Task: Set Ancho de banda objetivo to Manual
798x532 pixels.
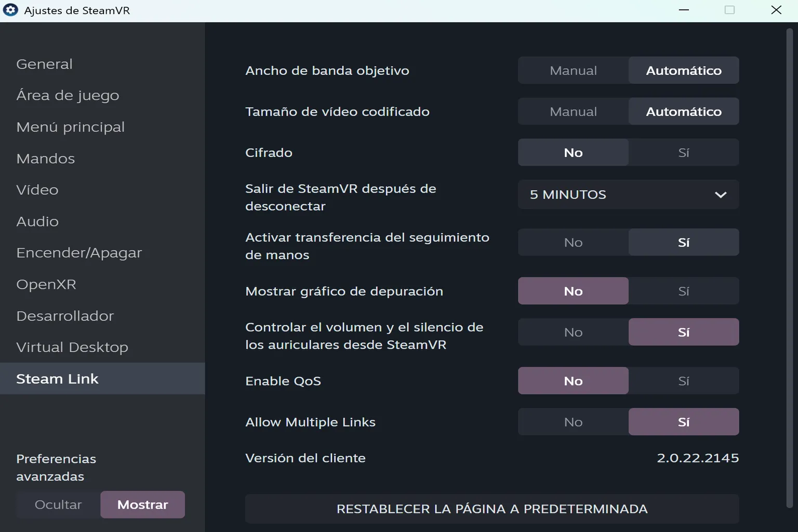Action: (573, 70)
